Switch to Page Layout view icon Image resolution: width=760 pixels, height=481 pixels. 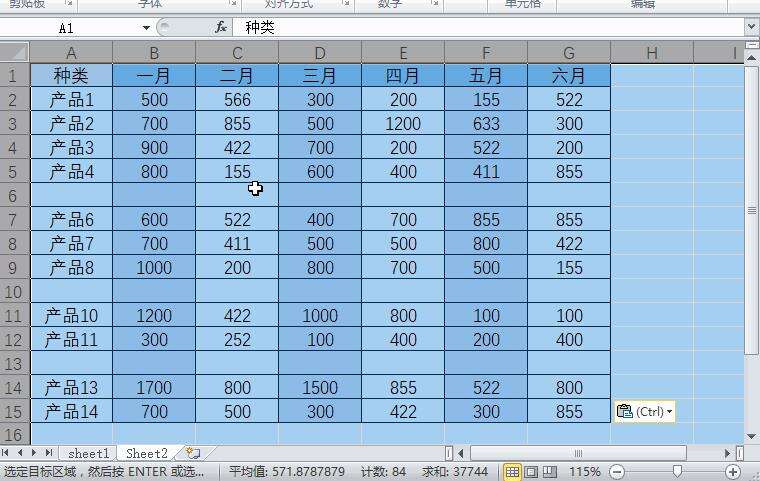coord(531,471)
